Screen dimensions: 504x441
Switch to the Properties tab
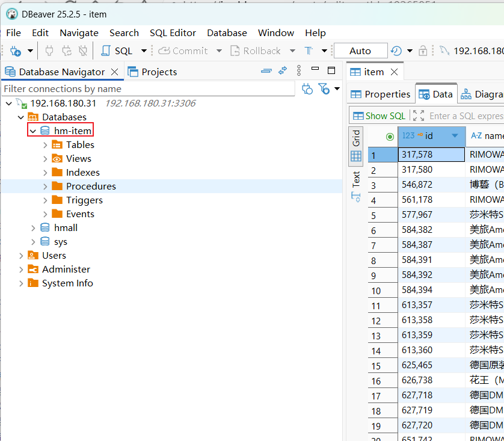(x=380, y=94)
